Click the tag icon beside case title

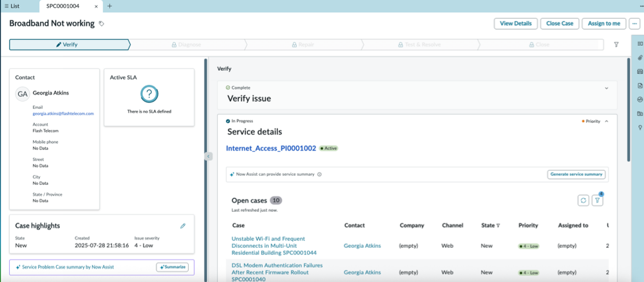(102, 24)
